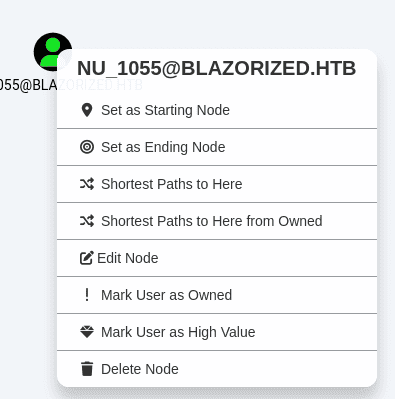Click the map pin starting node icon

87,110
